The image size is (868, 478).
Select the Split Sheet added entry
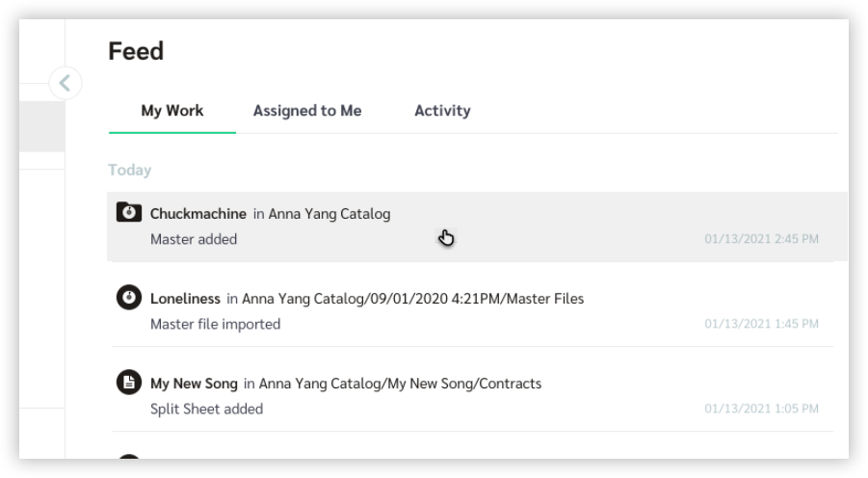pos(473,396)
